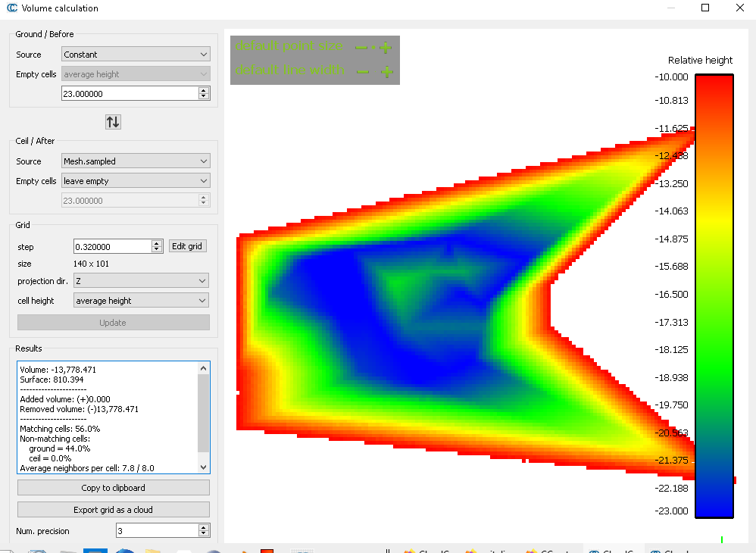Click the Ground constant height value field
Screen dimensions: 756x553
pos(129,94)
